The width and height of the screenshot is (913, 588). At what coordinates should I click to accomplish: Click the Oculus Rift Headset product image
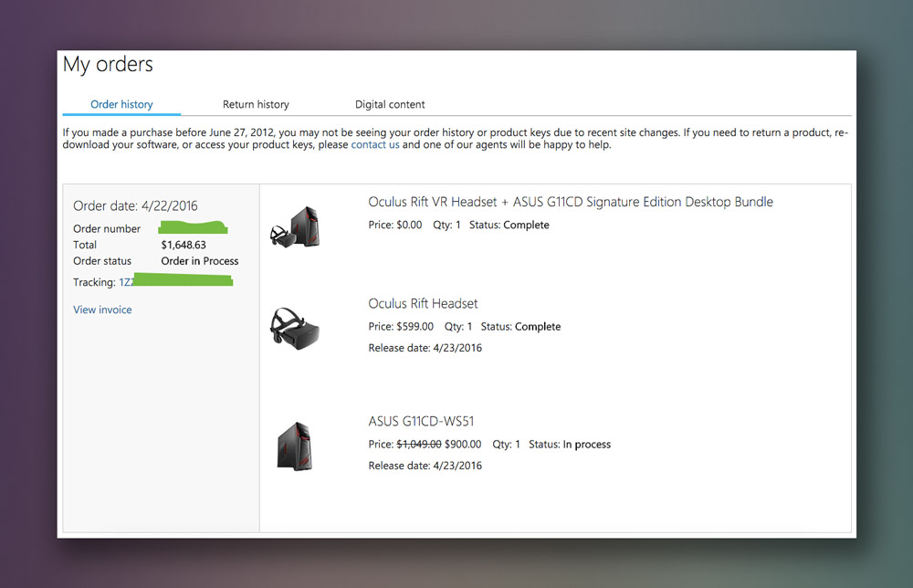click(294, 326)
